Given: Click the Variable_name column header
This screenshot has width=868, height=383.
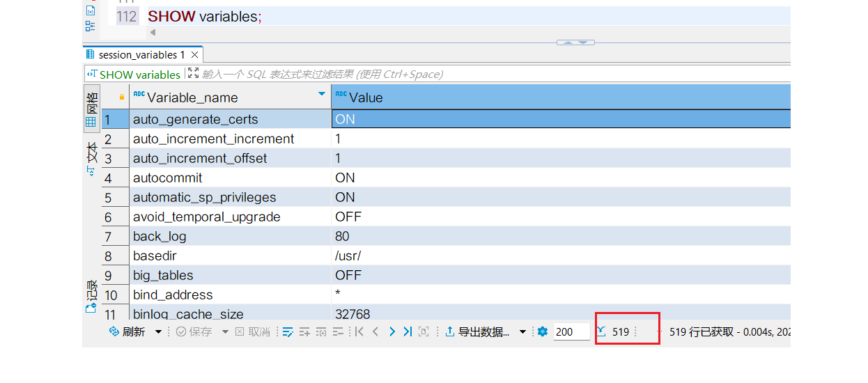Looking at the screenshot, I should point(230,97).
